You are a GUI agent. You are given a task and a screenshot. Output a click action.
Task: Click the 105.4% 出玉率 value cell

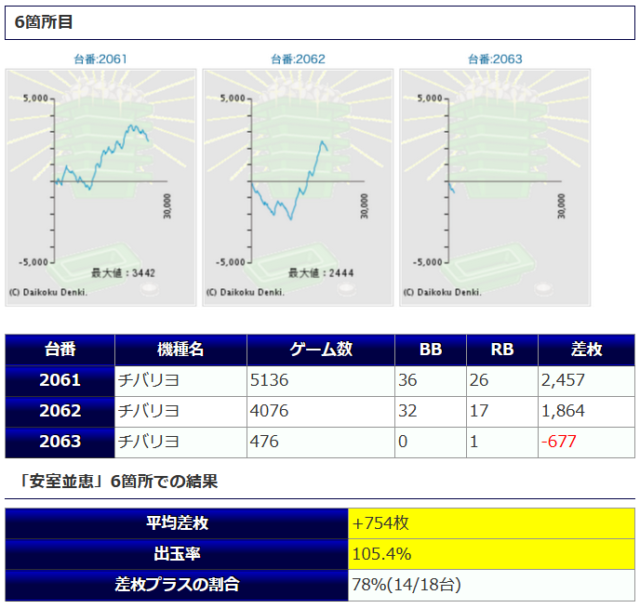pyautogui.click(x=490, y=553)
